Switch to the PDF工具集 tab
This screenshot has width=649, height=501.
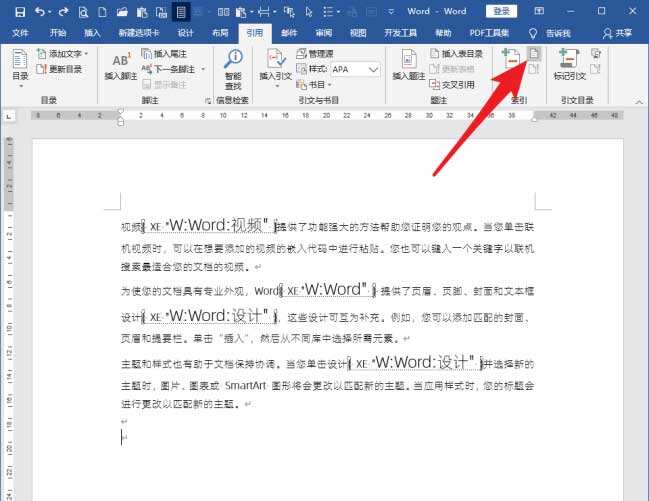point(489,33)
